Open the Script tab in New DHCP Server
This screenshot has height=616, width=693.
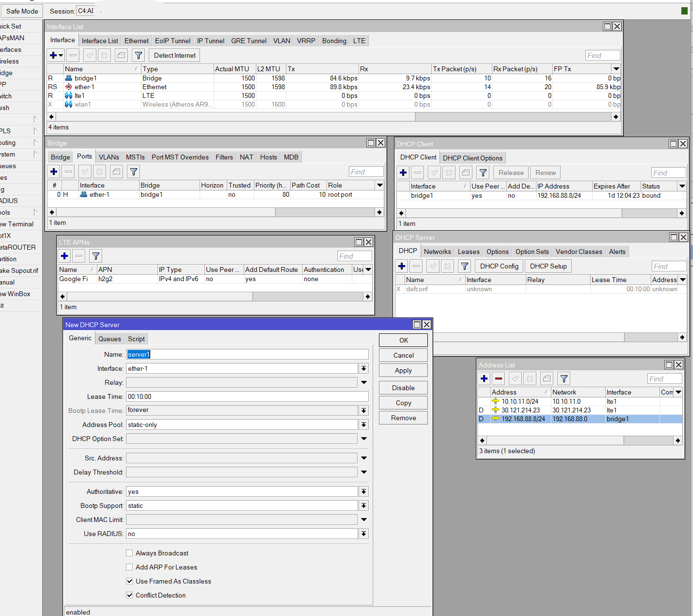point(136,339)
